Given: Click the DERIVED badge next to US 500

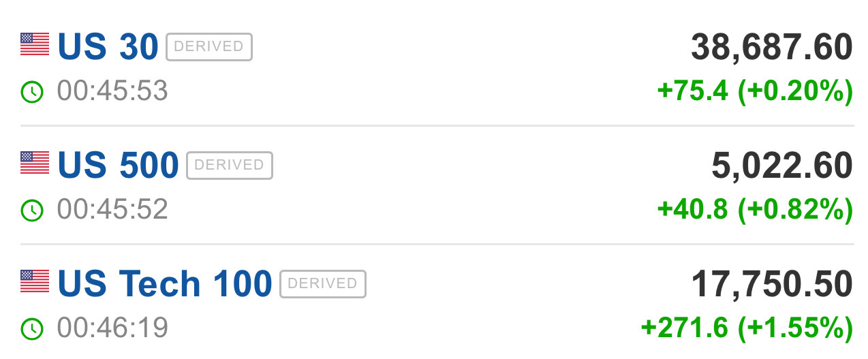Looking at the screenshot, I should point(230,165).
